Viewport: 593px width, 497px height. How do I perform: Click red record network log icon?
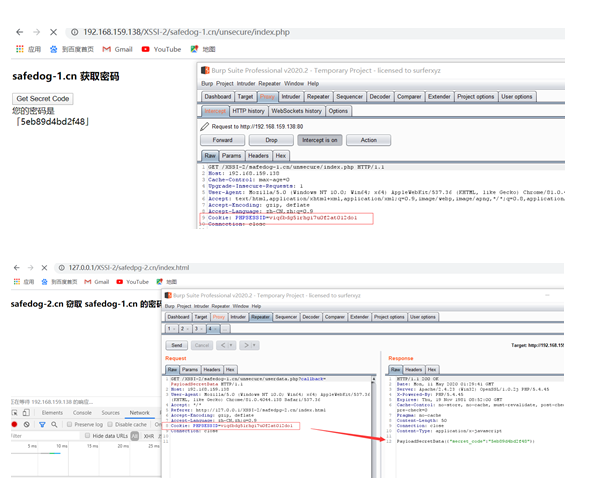tap(14, 424)
